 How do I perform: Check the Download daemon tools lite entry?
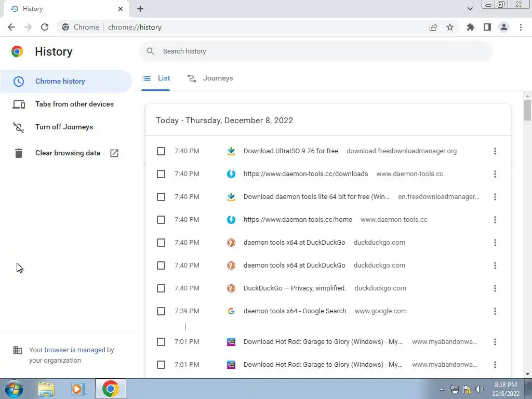click(161, 197)
